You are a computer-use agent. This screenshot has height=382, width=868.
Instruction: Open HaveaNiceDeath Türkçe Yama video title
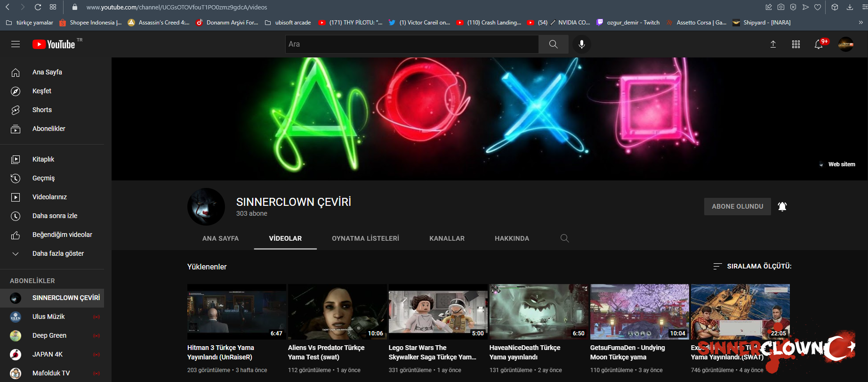[x=525, y=352]
